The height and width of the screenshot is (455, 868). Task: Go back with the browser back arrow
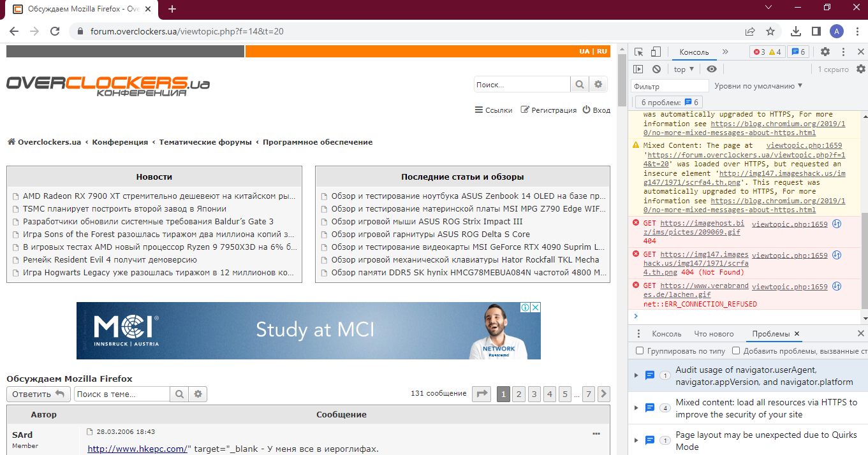pos(14,31)
